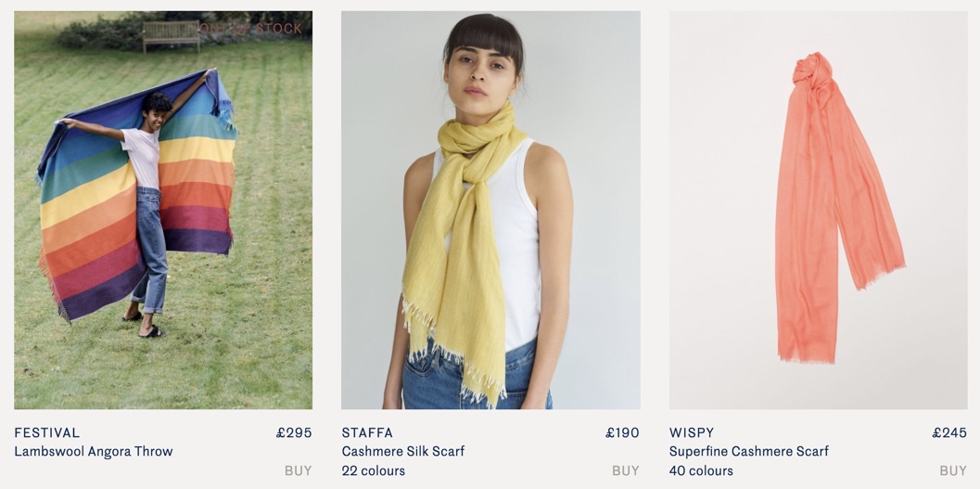Screen dimensions: 980x489
Task: Click BUY under the Staffa scarf
Action: 626,470
